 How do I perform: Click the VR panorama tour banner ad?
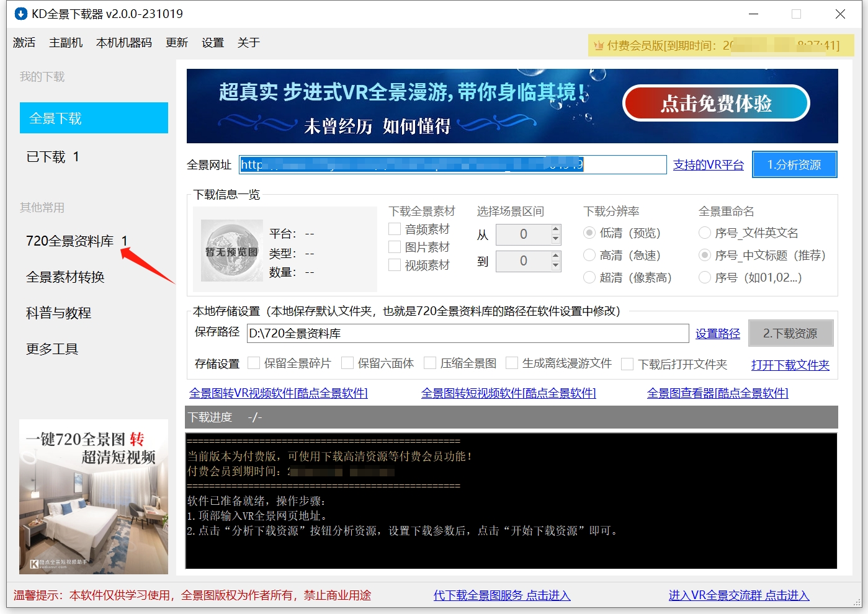512,106
